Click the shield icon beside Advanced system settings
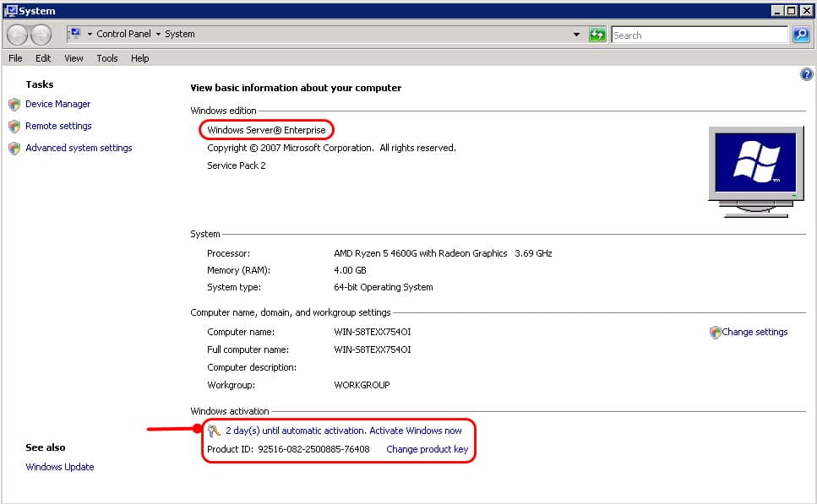The width and height of the screenshot is (817, 504). [x=14, y=149]
